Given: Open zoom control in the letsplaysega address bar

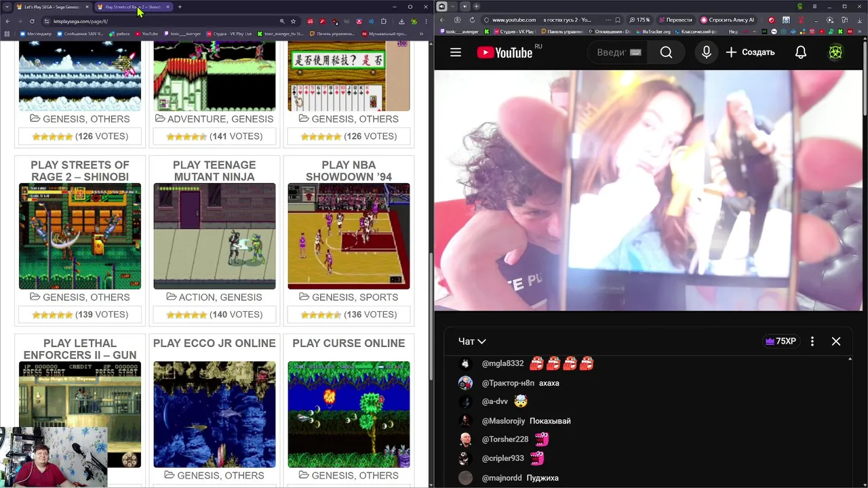Looking at the screenshot, I should [x=282, y=21].
